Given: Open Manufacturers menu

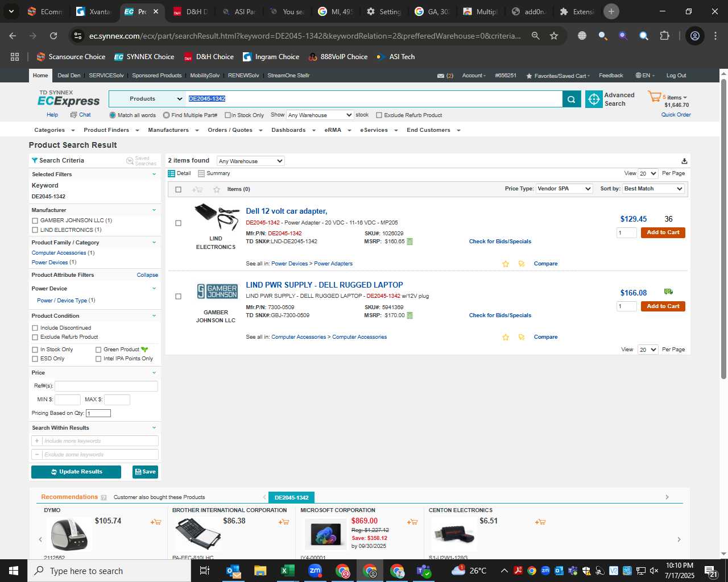Looking at the screenshot, I should (x=173, y=130).
